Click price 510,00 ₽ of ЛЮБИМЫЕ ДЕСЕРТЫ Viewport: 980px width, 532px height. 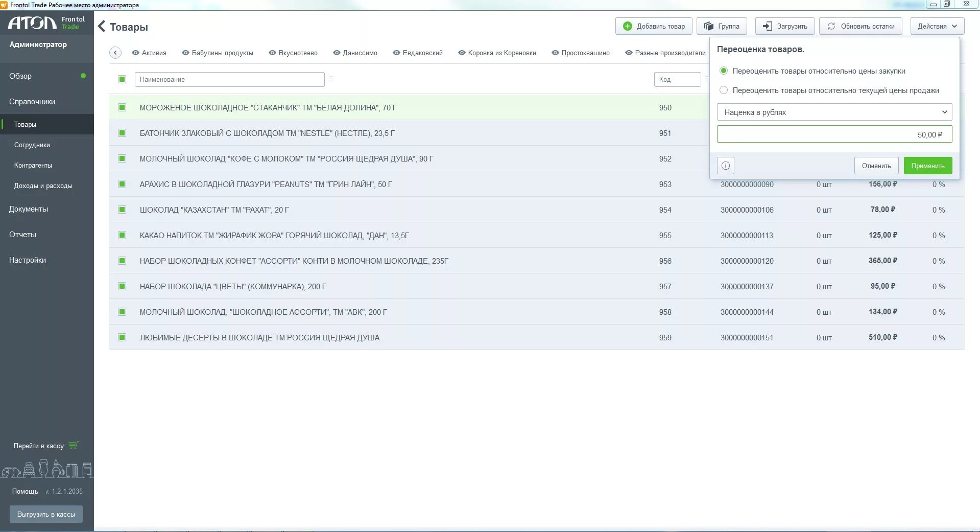click(x=883, y=337)
